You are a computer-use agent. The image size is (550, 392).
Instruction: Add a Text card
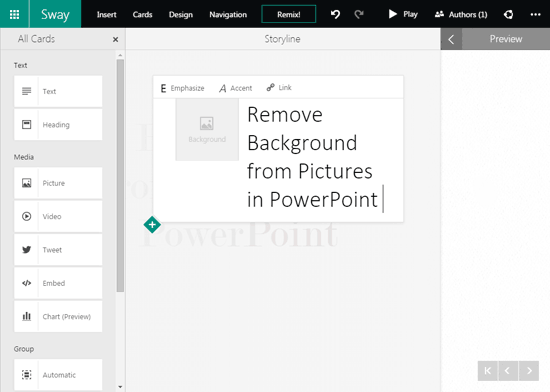[x=58, y=92]
